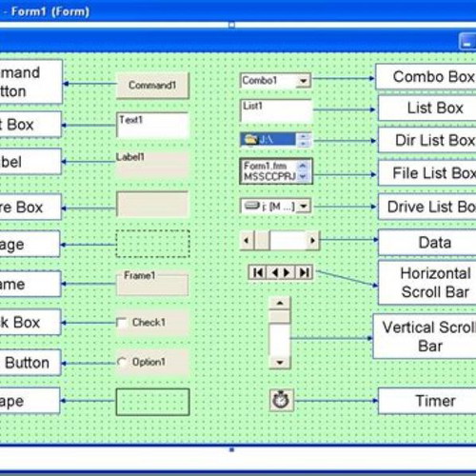
Task: Select the Option1 radio button
Action: (122, 362)
